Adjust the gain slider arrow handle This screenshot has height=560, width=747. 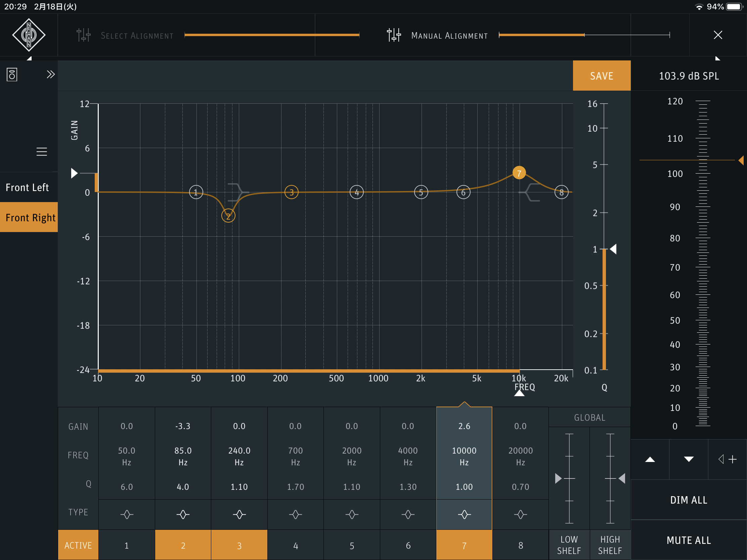74,173
